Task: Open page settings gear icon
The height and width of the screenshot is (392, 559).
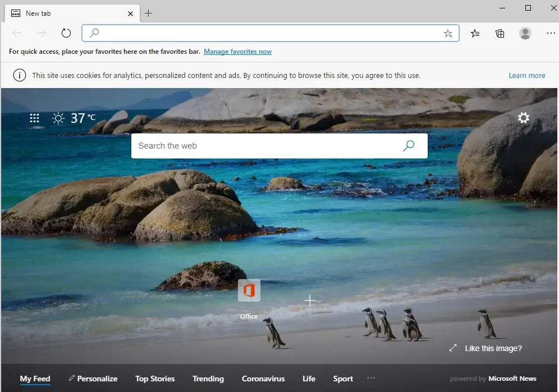Action: click(523, 118)
